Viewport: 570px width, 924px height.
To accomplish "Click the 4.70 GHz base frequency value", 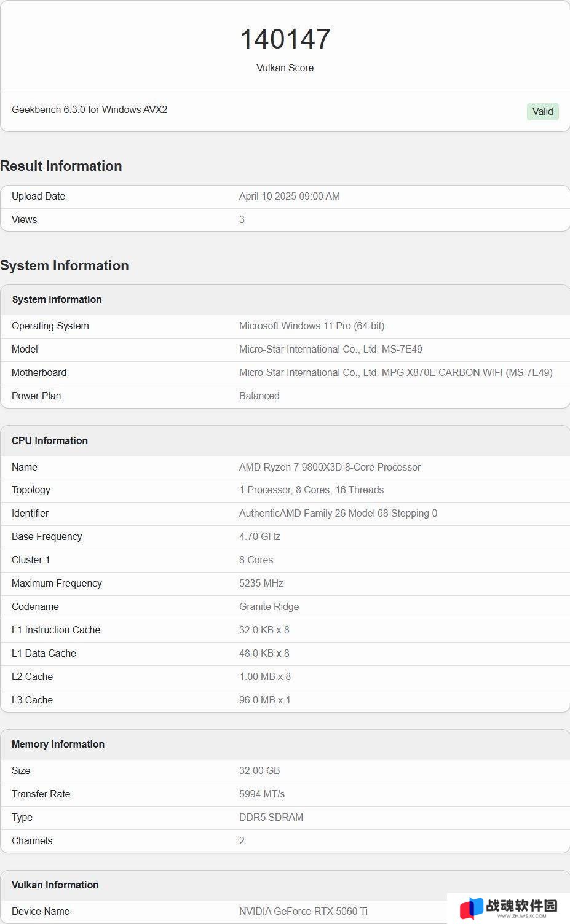I will click(x=259, y=536).
